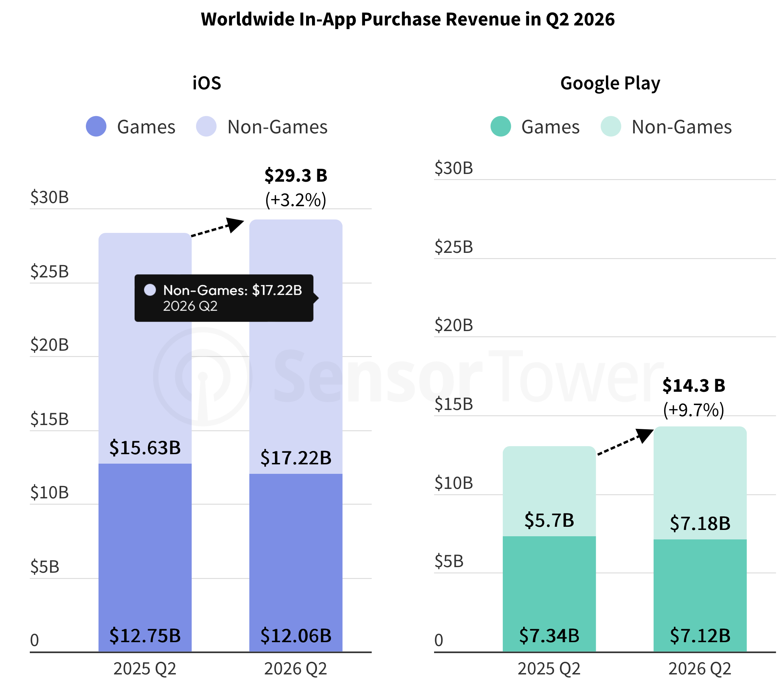Select the "$7.34B" Google Play Games value
Viewport: 784px width, 686px height.
(x=549, y=635)
